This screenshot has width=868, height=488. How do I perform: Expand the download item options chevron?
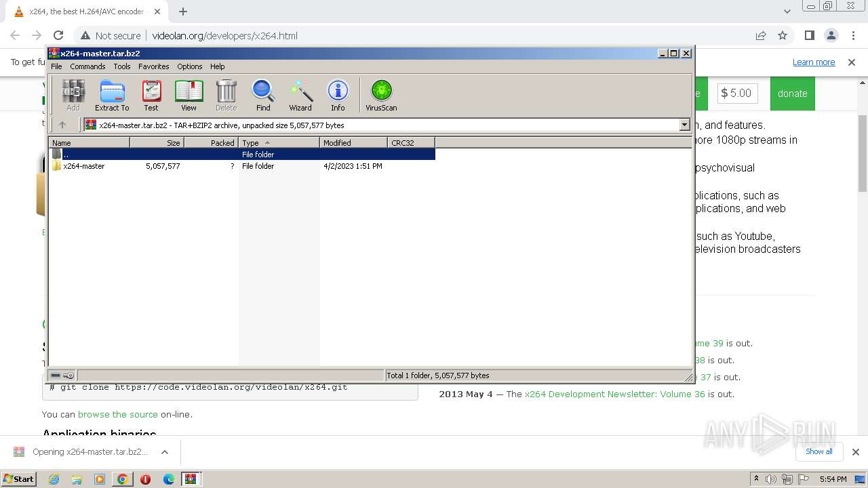pos(164,451)
